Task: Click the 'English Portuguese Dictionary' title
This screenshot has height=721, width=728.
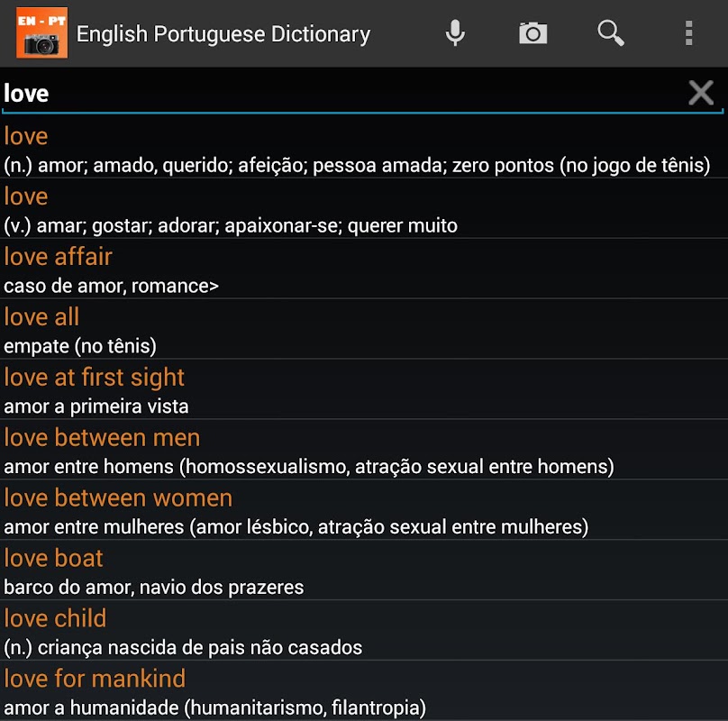Action: tap(223, 34)
